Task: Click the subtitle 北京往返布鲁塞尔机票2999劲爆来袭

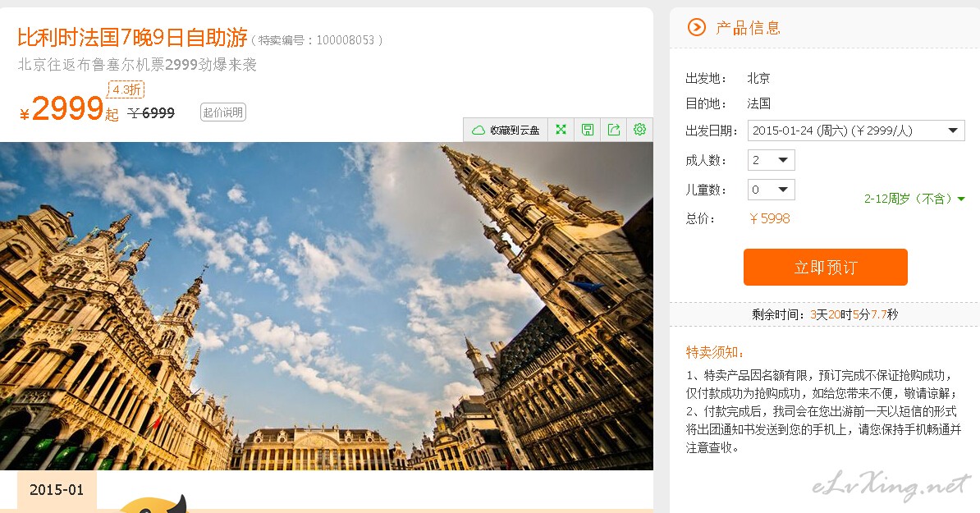Action: (x=137, y=64)
